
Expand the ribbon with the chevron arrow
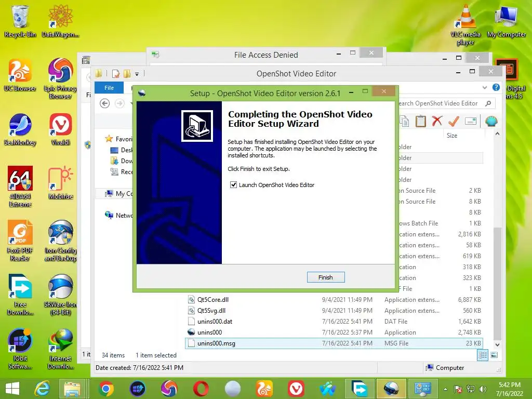(485, 87)
